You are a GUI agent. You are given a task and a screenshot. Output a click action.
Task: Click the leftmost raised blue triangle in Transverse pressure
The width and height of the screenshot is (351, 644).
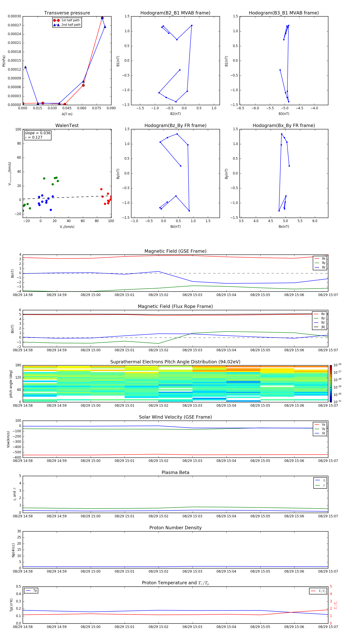pos(26,67)
